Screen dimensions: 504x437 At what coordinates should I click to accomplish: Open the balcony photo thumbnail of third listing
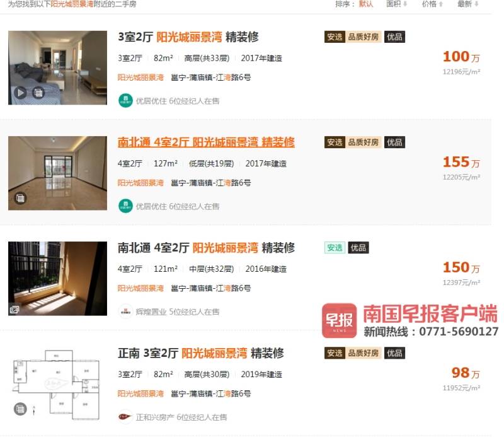point(57,278)
